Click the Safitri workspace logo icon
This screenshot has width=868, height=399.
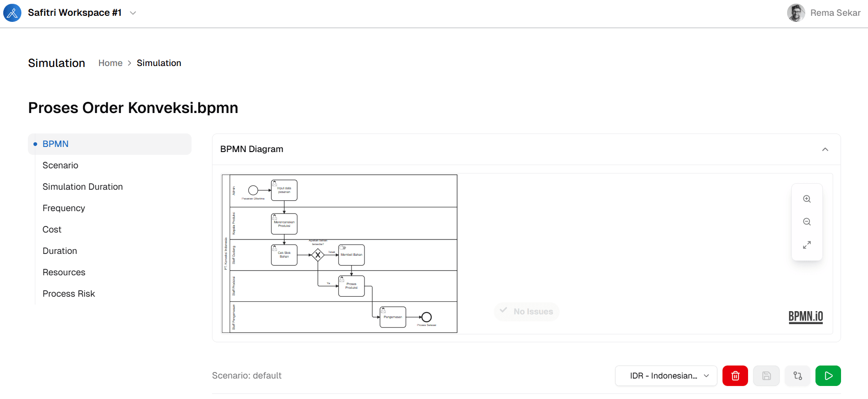coord(13,13)
